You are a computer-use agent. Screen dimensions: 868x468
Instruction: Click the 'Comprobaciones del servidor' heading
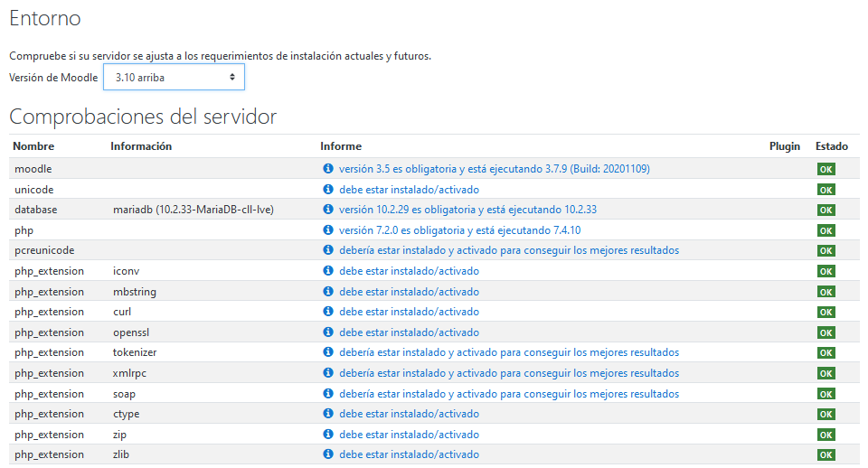coord(143,117)
